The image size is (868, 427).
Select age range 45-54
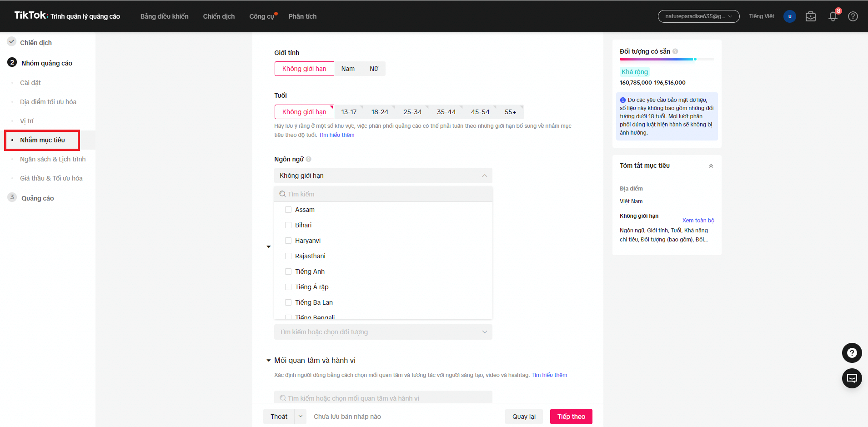[480, 112]
